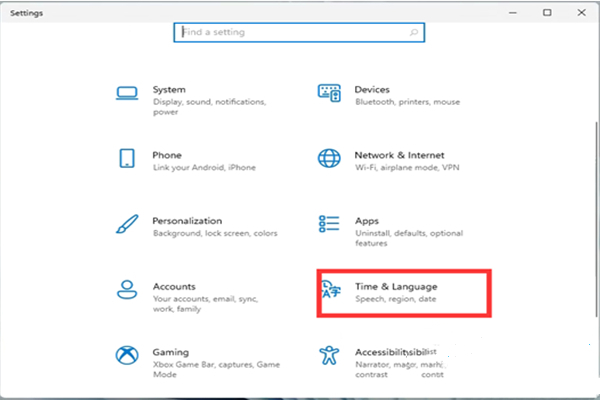The image size is (600, 400).
Task: Click 'Your accounts, email, sync' description
Action: (205, 304)
